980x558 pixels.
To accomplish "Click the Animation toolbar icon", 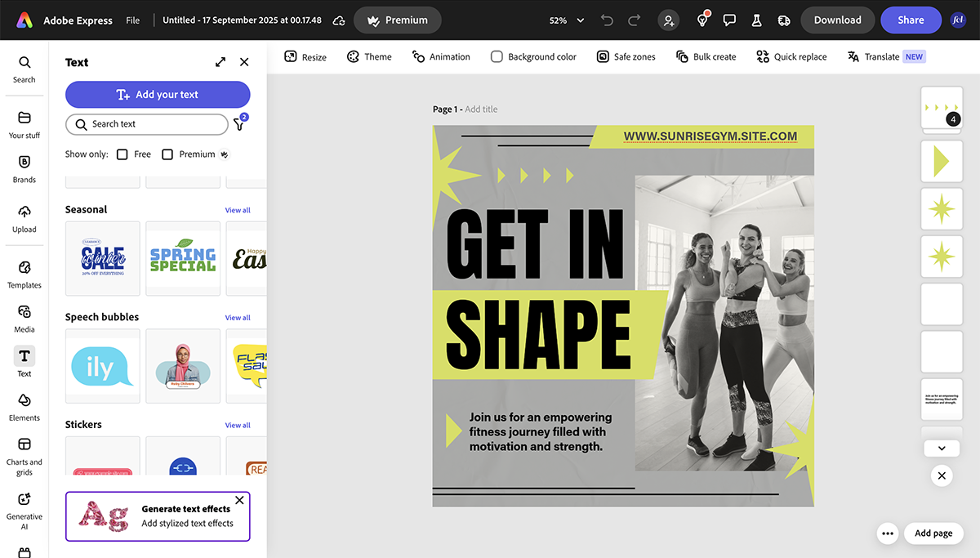I will [441, 56].
